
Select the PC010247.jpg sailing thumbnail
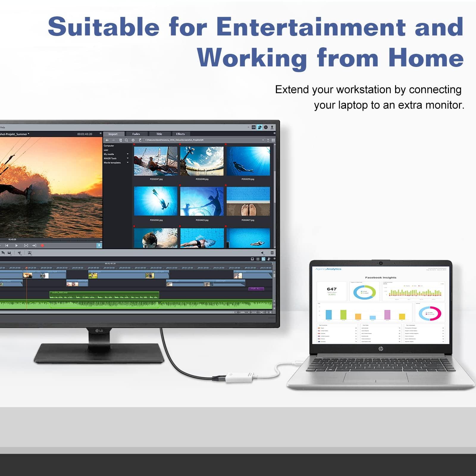156,161
